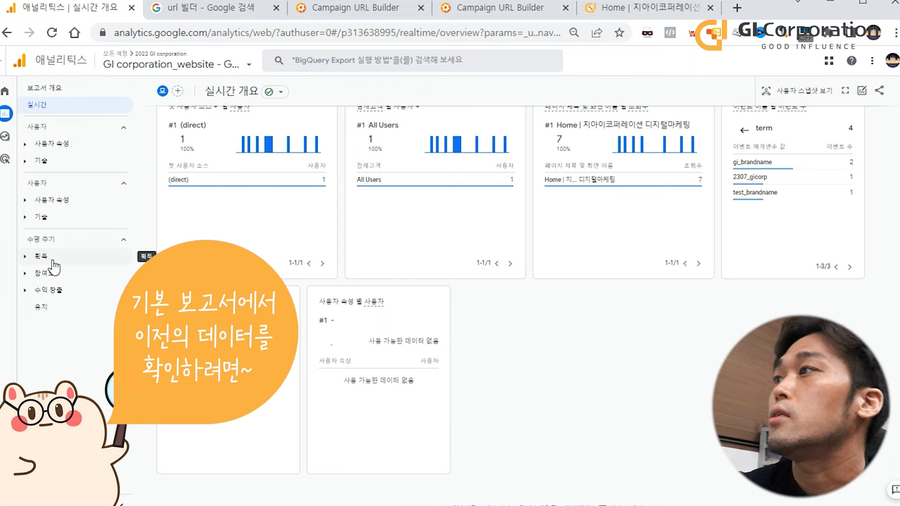Screen dimensions: 900x506
Task: Close the Home 지아이코퍼레이션 tab
Action: coord(711,8)
